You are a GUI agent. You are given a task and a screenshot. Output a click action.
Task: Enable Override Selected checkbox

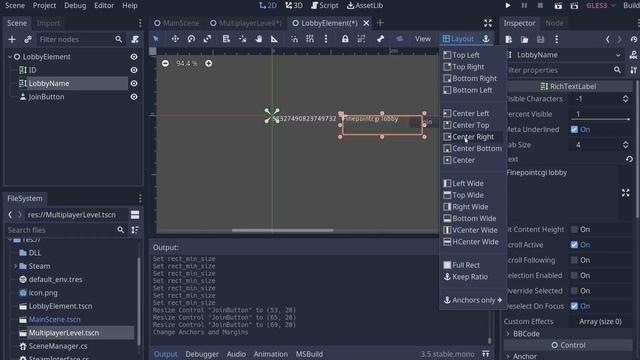574,291
